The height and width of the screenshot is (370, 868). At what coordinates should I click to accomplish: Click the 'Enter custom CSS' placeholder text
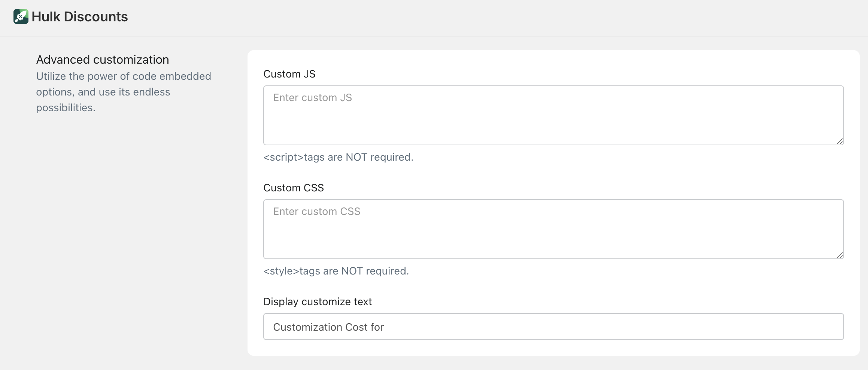point(316,212)
